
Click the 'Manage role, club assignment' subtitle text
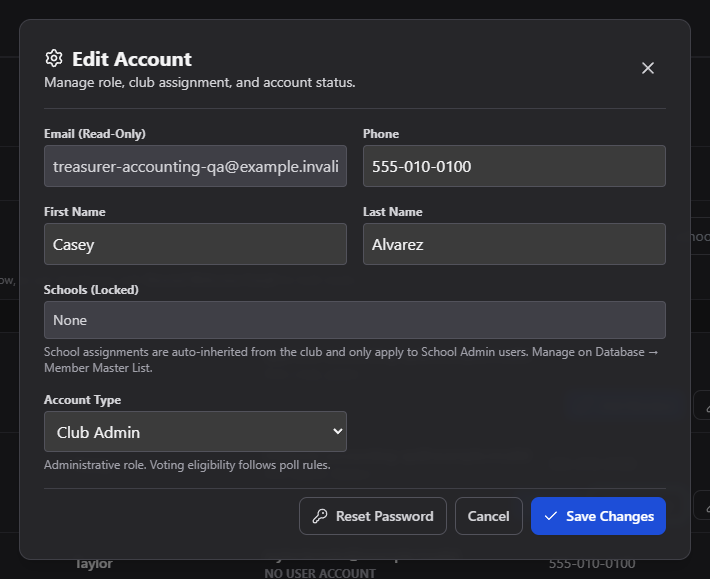point(200,82)
